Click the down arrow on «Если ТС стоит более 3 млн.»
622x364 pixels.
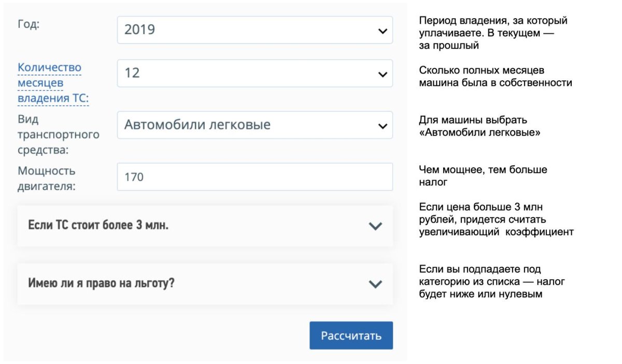point(375,226)
